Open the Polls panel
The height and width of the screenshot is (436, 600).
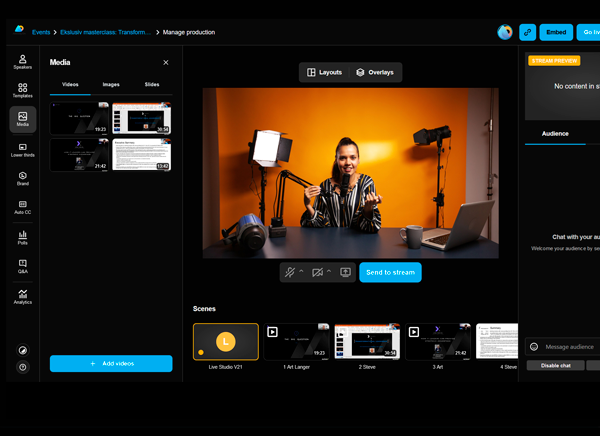pos(23,237)
